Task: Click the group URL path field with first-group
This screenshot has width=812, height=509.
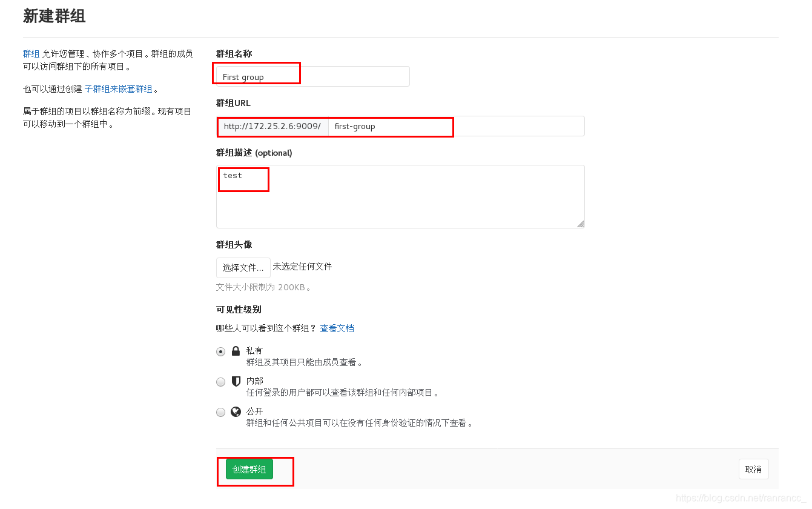Action: click(x=457, y=126)
